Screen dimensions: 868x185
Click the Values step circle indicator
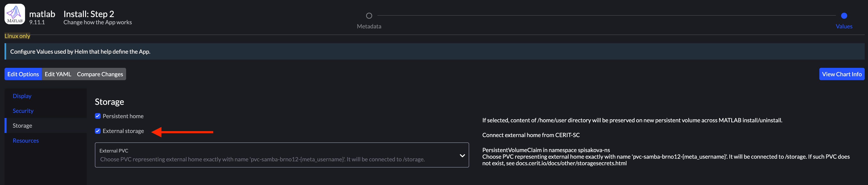[844, 16]
